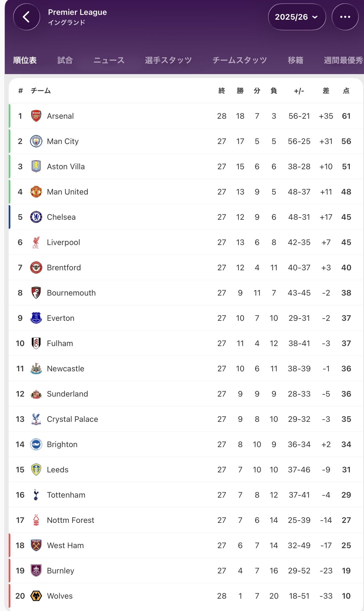Open the チームスタッツ tab
Viewport: 364px width, 611px height.
(x=239, y=60)
